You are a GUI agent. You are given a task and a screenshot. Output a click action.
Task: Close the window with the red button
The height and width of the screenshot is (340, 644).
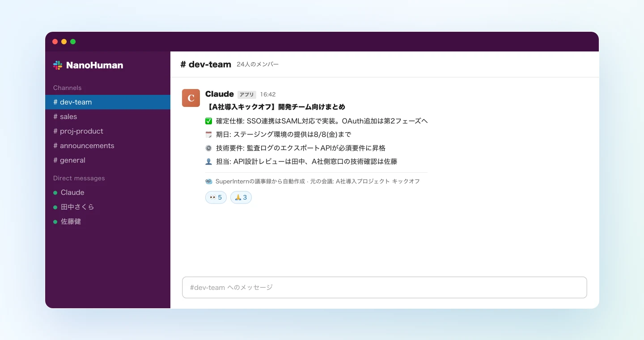tap(55, 42)
